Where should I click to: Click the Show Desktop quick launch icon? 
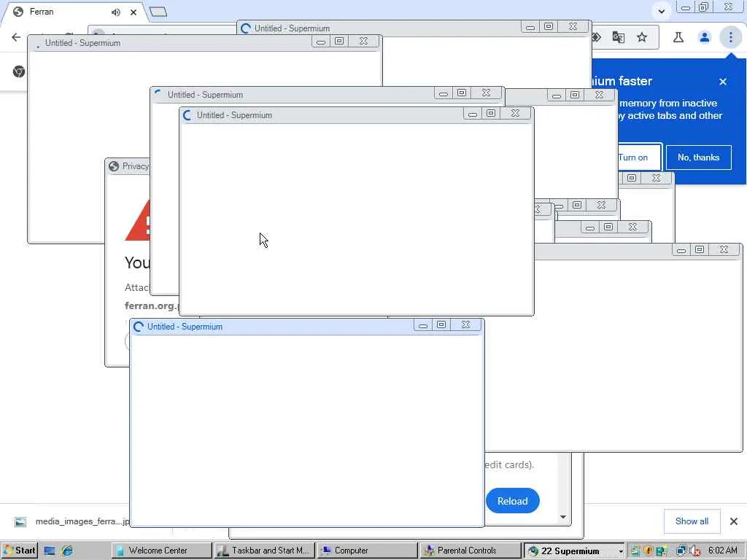pyautogui.click(x=49, y=551)
